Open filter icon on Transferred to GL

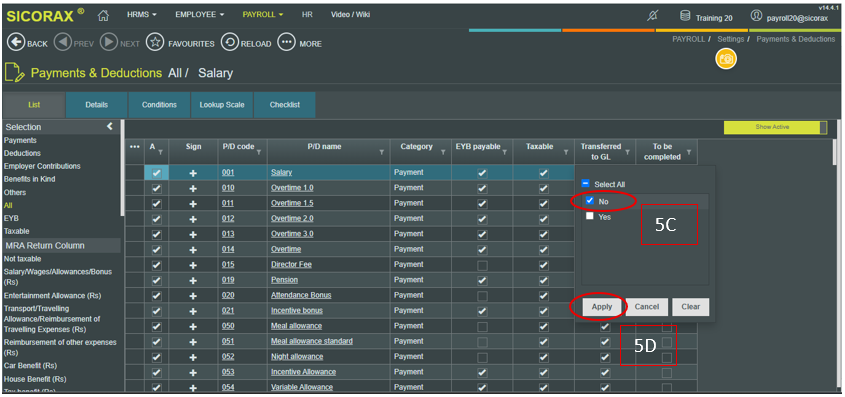pos(627,153)
